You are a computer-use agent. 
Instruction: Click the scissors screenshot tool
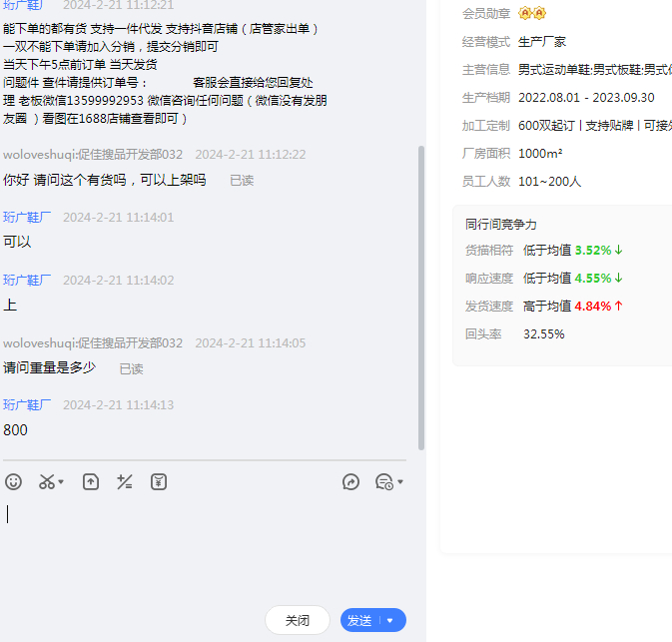[x=46, y=482]
